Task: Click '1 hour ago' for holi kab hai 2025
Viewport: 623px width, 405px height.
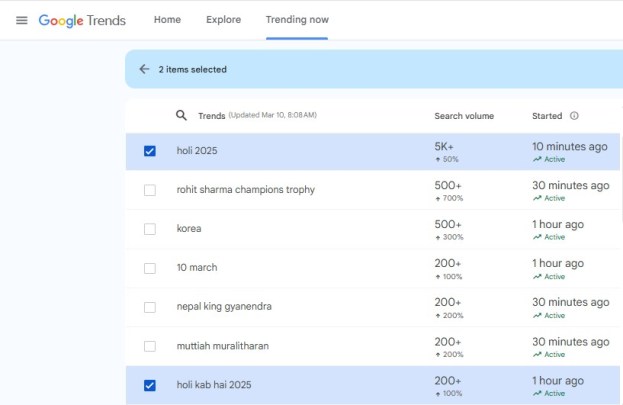Action: (x=558, y=381)
